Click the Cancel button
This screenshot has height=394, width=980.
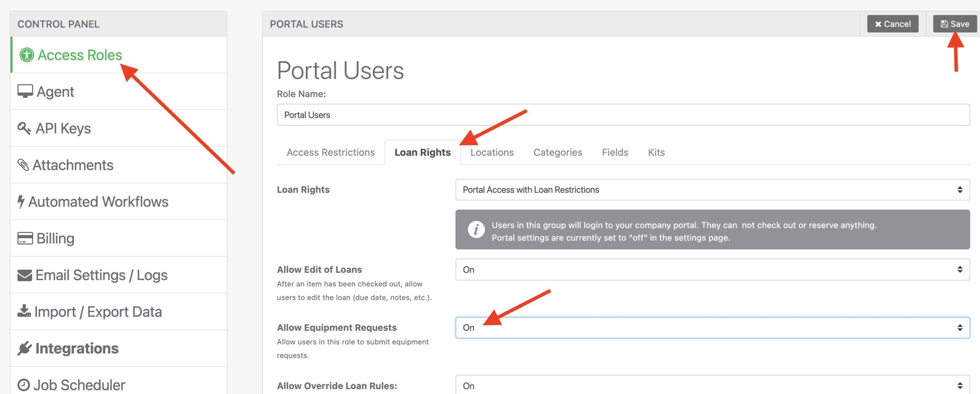click(x=893, y=24)
